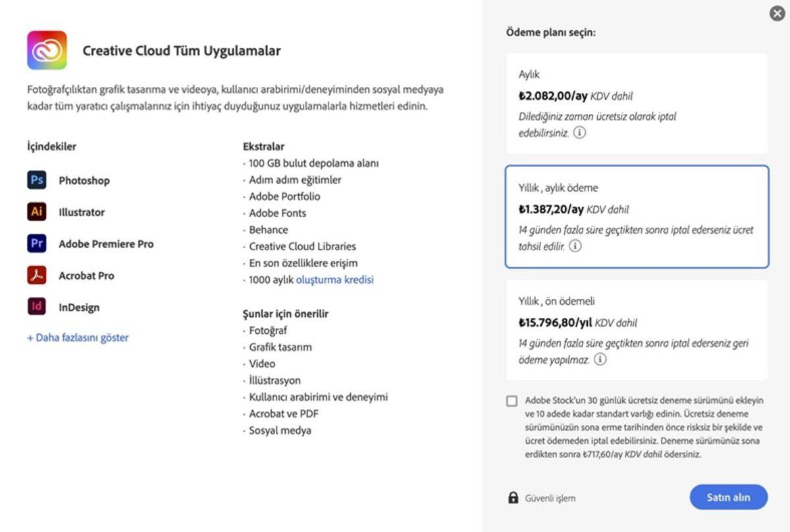The image size is (790, 532).
Task: Enable the Adobe Stock free trial checkbox
Action: (510, 401)
